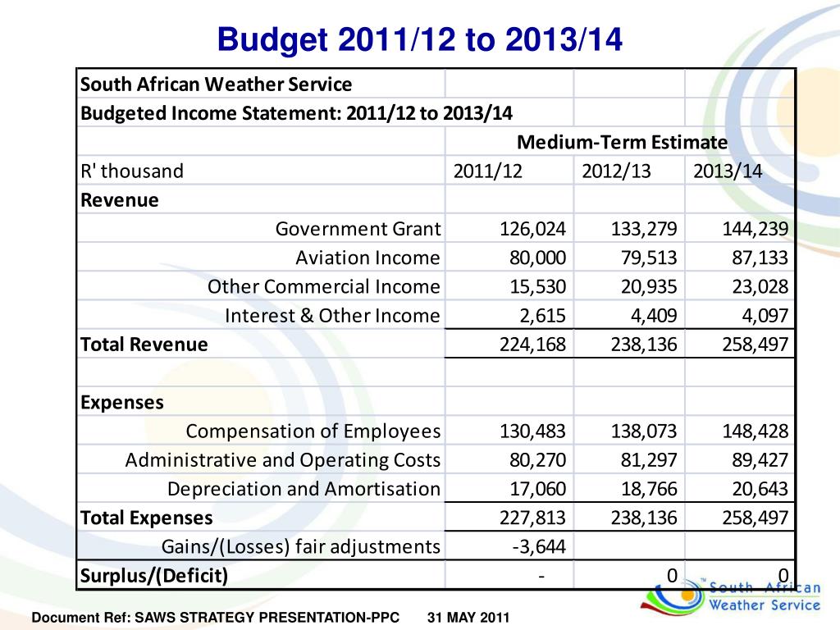Select Compensation of Employees value 138,073
Screen dimensions: 840x630
coord(644,431)
